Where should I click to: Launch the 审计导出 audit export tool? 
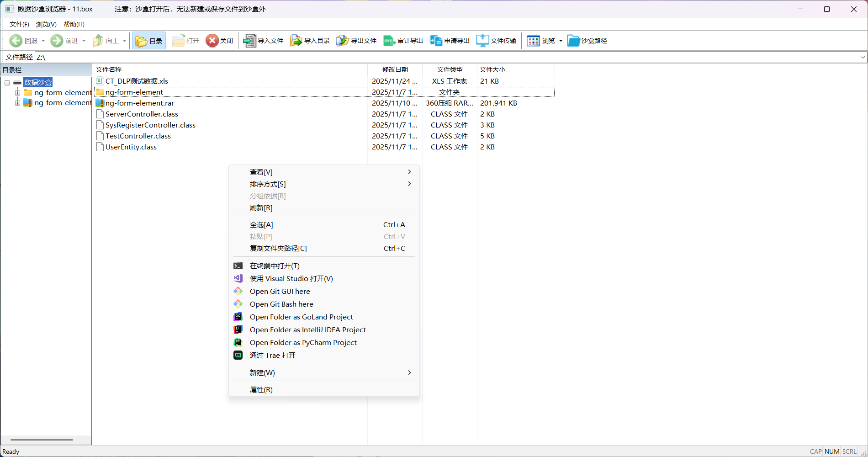(x=403, y=40)
